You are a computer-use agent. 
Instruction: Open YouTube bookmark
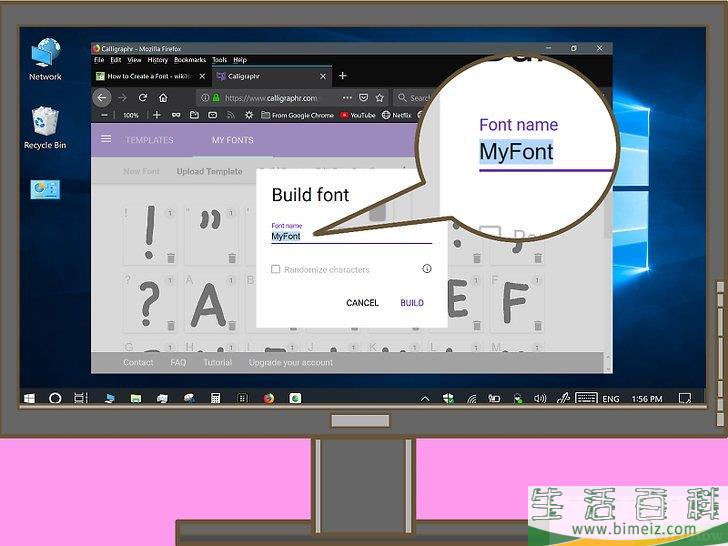coord(358,115)
